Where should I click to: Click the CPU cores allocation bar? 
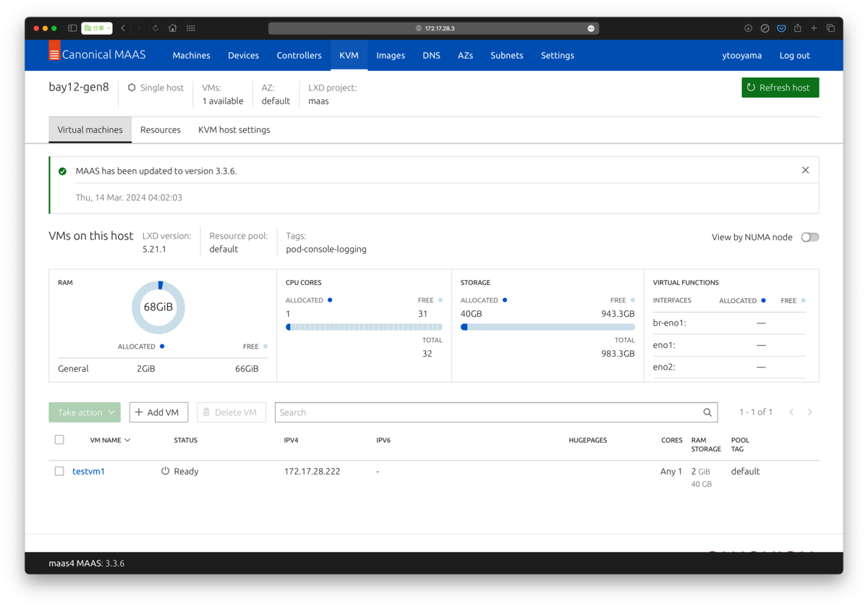[364, 327]
